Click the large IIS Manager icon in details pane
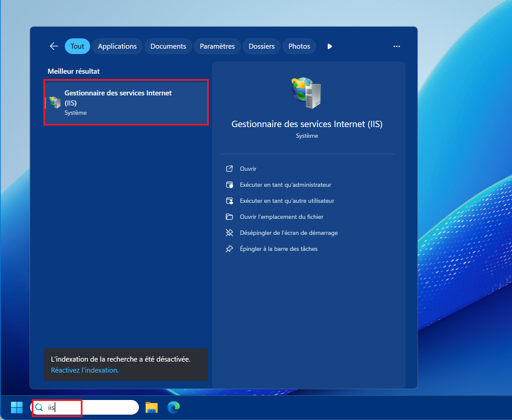Viewport: 512px width, 420px height. [x=307, y=93]
